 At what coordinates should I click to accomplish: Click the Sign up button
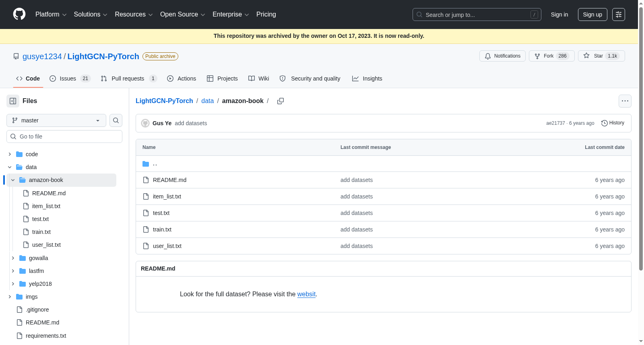(x=592, y=14)
